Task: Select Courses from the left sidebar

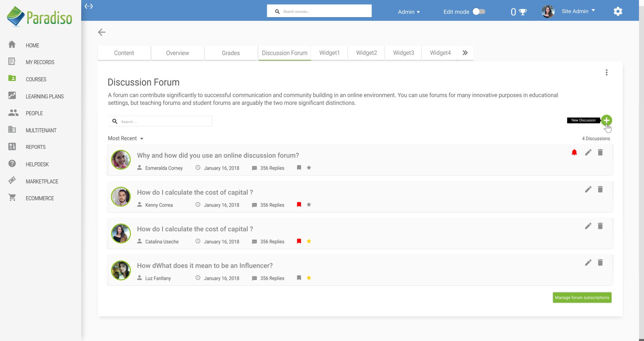Action: click(36, 79)
